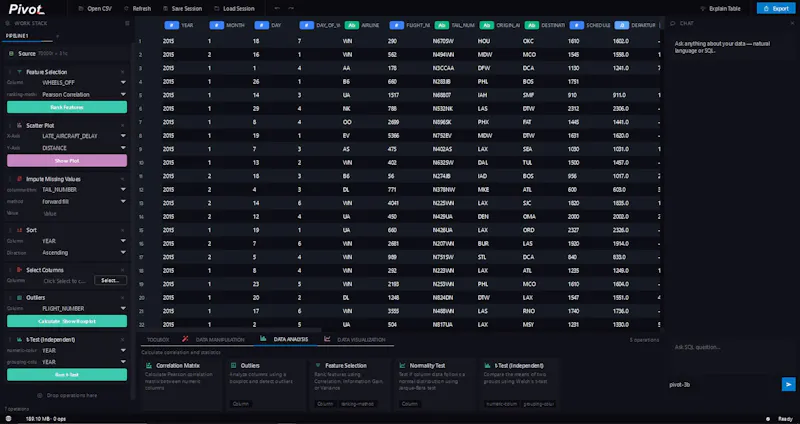Switch to the DATA VISUALIZATION tab
The width and height of the screenshot is (800, 424).
coord(355,340)
